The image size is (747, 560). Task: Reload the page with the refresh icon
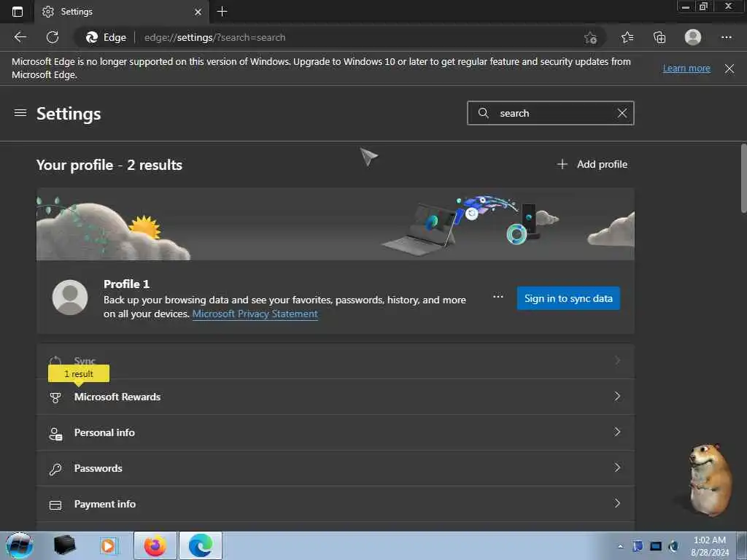(x=53, y=37)
